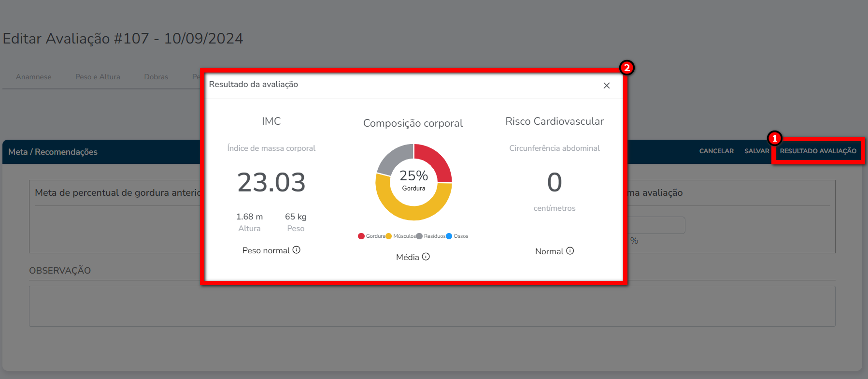
Task: Click inside the Observação text area
Action: (432, 306)
